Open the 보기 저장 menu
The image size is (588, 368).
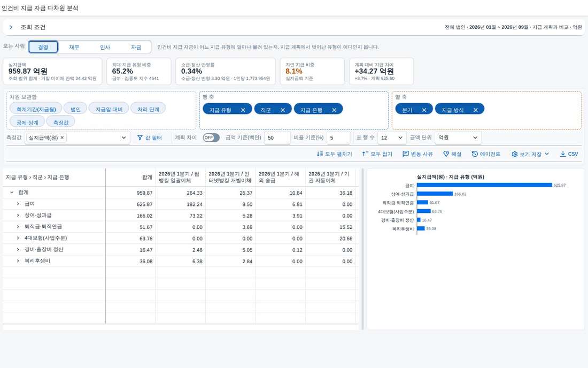(x=530, y=154)
